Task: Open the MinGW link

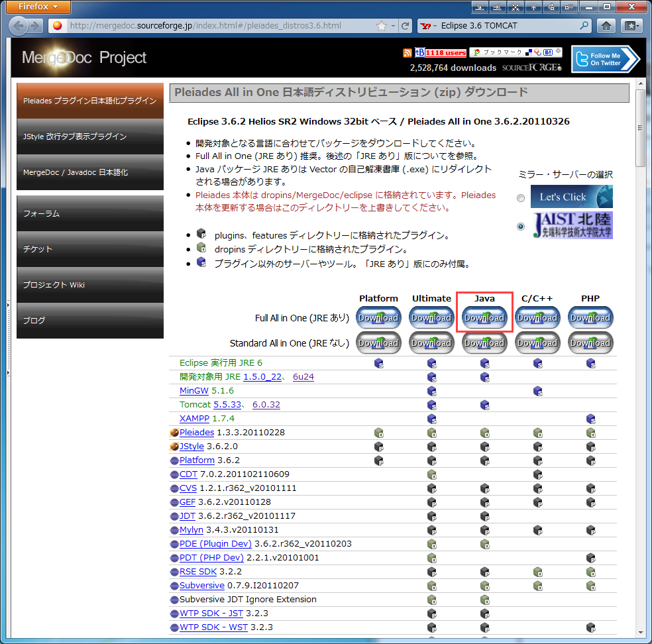Action: click(x=193, y=391)
